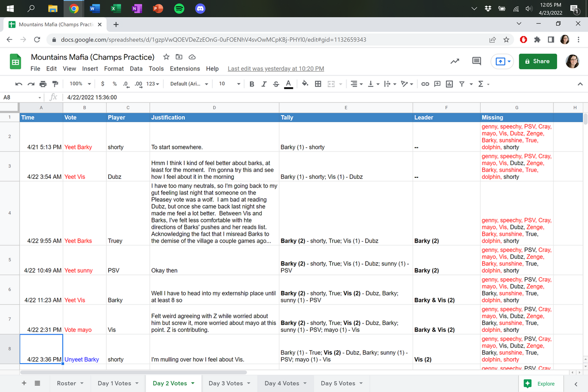Screen dimensions: 588x392
Task: Click the insert chart icon
Action: coord(449,84)
